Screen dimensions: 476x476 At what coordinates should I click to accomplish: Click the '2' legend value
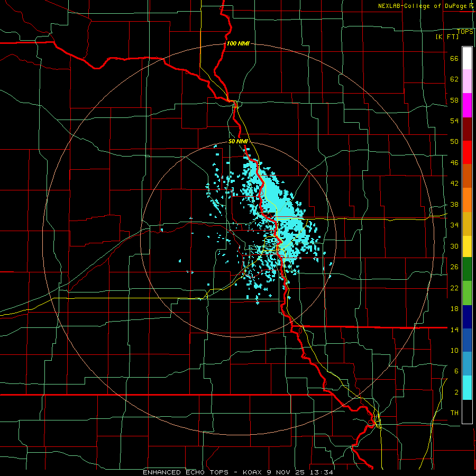coord(456,392)
